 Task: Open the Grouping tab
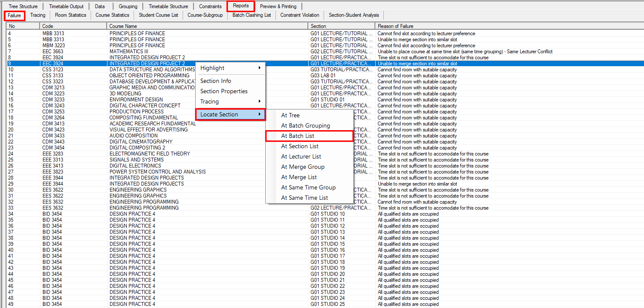tap(128, 6)
